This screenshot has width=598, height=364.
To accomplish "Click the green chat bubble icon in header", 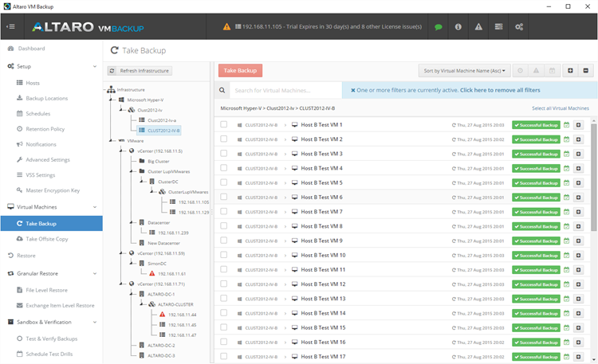I will pyautogui.click(x=438, y=26).
